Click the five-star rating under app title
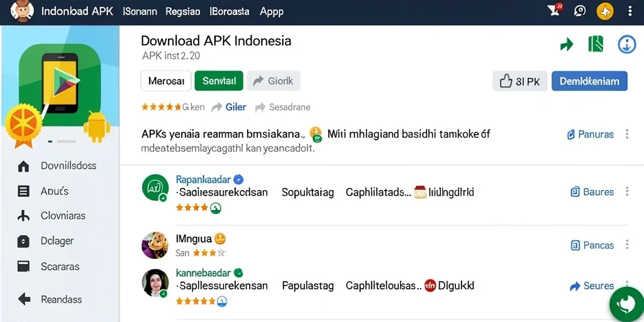This screenshot has width=644, height=322. pos(161,107)
